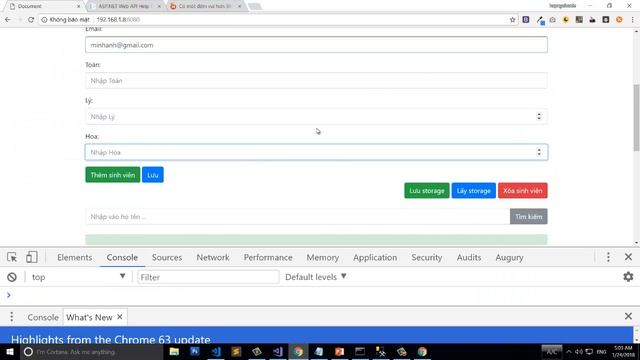Close the DevTools panel

click(628, 257)
